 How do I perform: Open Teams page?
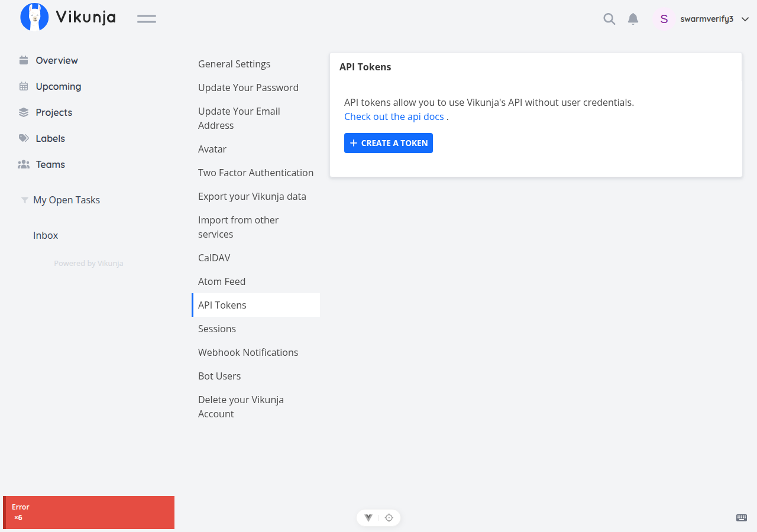pyautogui.click(x=50, y=164)
